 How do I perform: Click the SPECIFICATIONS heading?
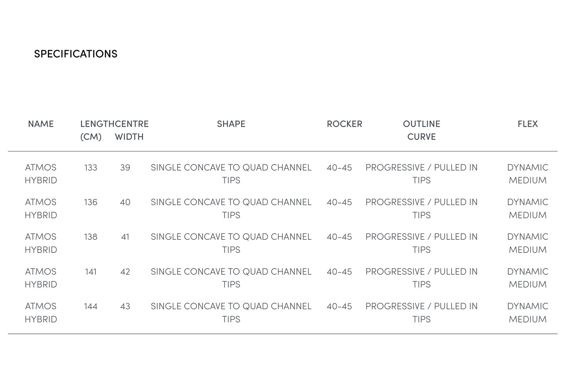point(76,54)
